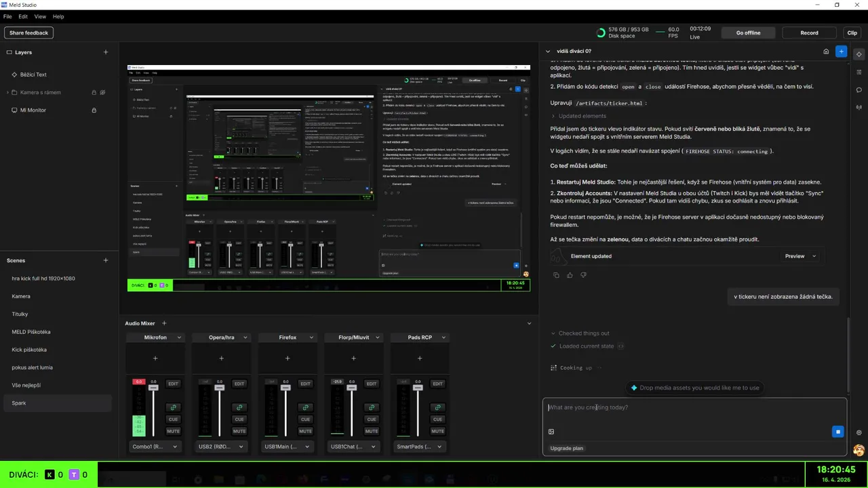Screen dimensions: 868x488
Task: Click code icon next to Loaded current state
Action: (x=620, y=346)
